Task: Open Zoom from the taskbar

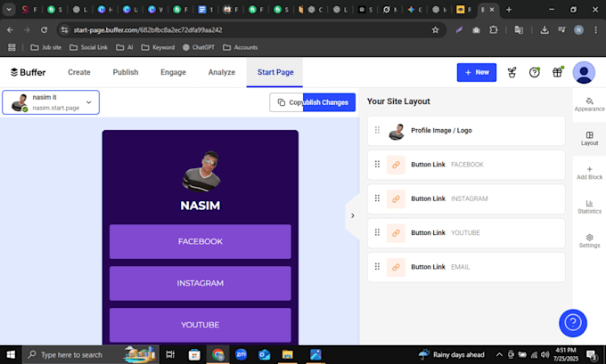Action: (x=241, y=354)
